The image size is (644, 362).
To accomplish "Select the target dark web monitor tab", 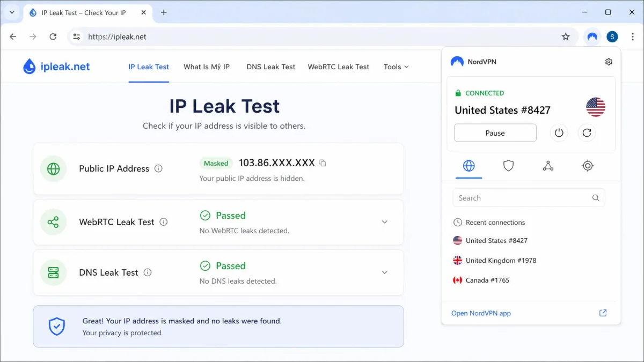I will pyautogui.click(x=588, y=166).
